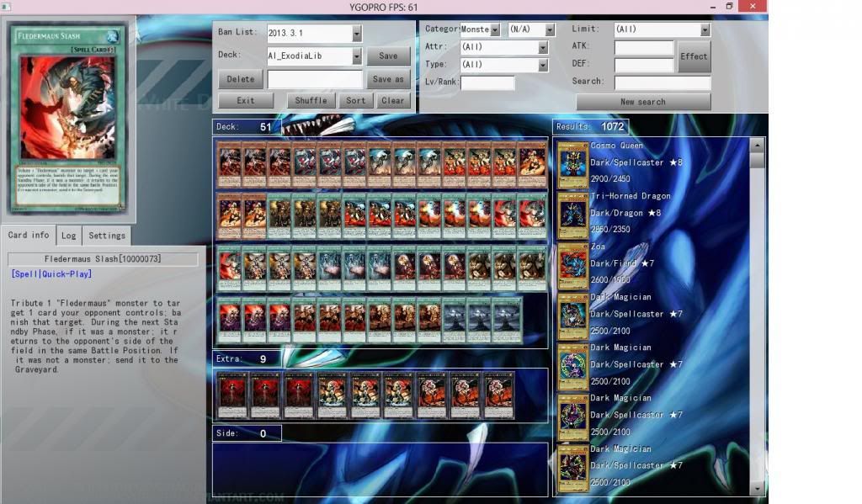Open the Settings tab
This screenshot has height=504, width=862.
click(x=107, y=236)
